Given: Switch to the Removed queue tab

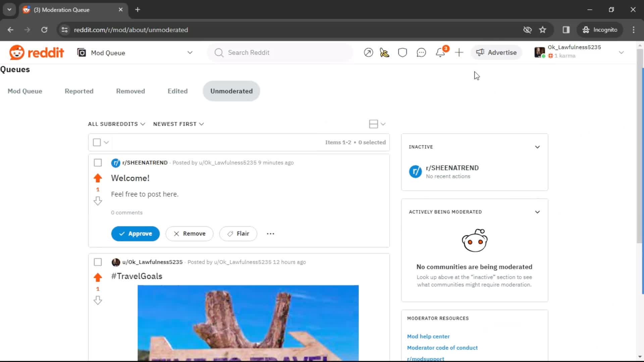Looking at the screenshot, I should point(130,91).
